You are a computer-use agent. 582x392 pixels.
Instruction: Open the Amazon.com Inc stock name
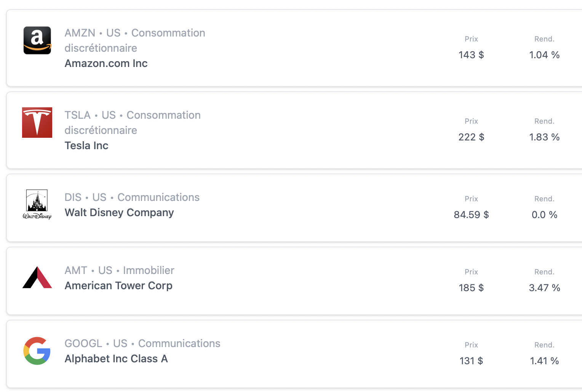pyautogui.click(x=106, y=63)
